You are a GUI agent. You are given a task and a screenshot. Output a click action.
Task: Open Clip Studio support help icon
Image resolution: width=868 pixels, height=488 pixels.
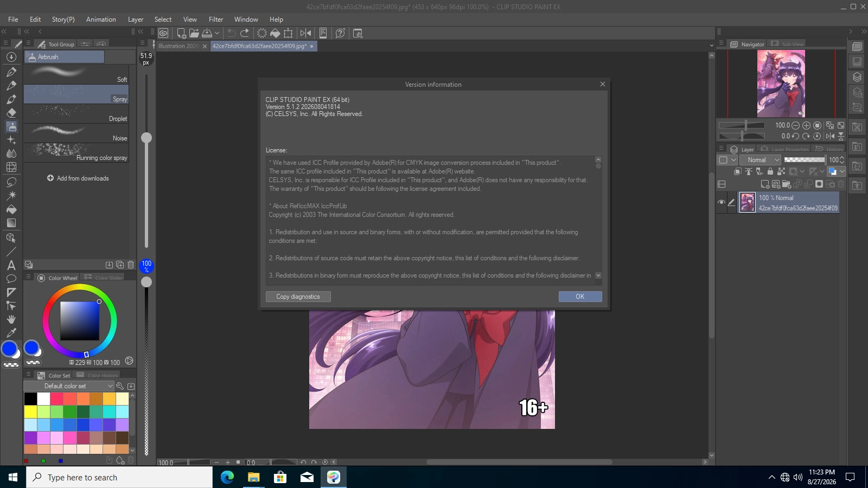coord(340,33)
